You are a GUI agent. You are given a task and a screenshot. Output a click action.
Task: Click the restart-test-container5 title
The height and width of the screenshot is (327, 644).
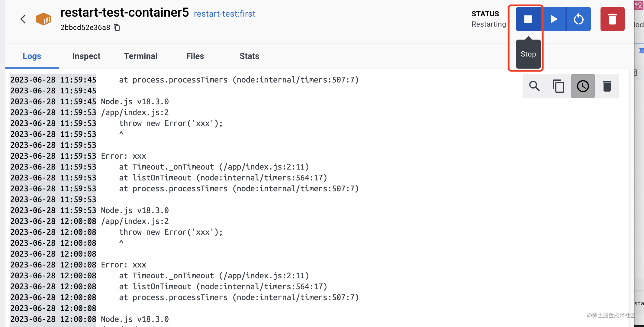[124, 13]
